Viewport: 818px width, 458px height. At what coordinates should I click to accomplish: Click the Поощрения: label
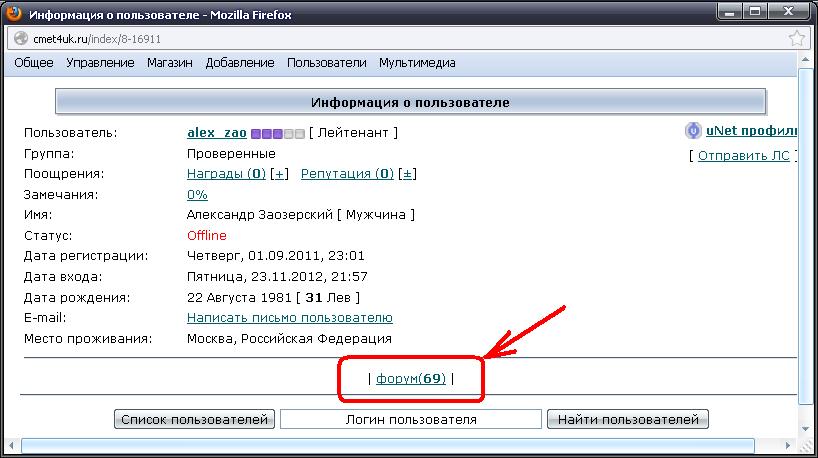click(64, 174)
